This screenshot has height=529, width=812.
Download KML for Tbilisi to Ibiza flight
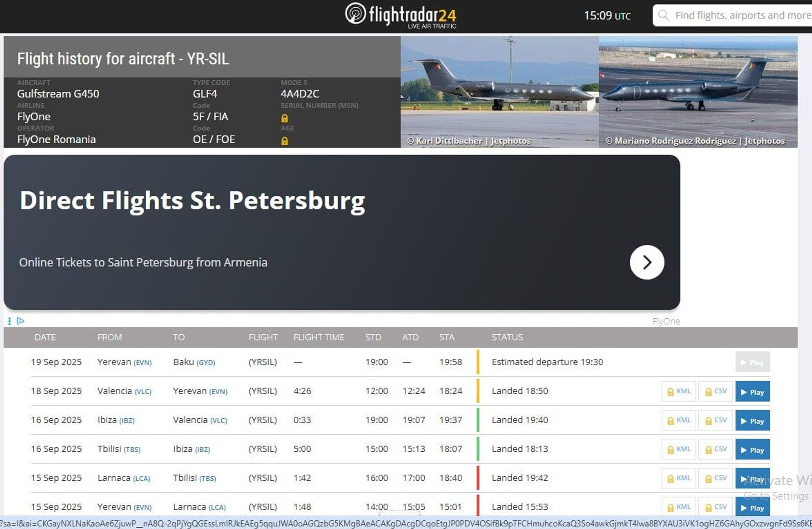[x=678, y=449]
